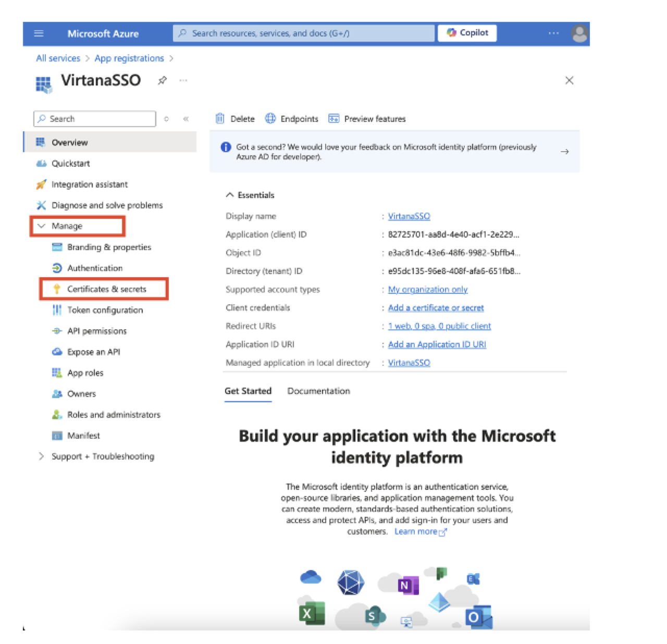Close the VirtanaSSO blade
This screenshot has width=667, height=644.
click(x=569, y=80)
